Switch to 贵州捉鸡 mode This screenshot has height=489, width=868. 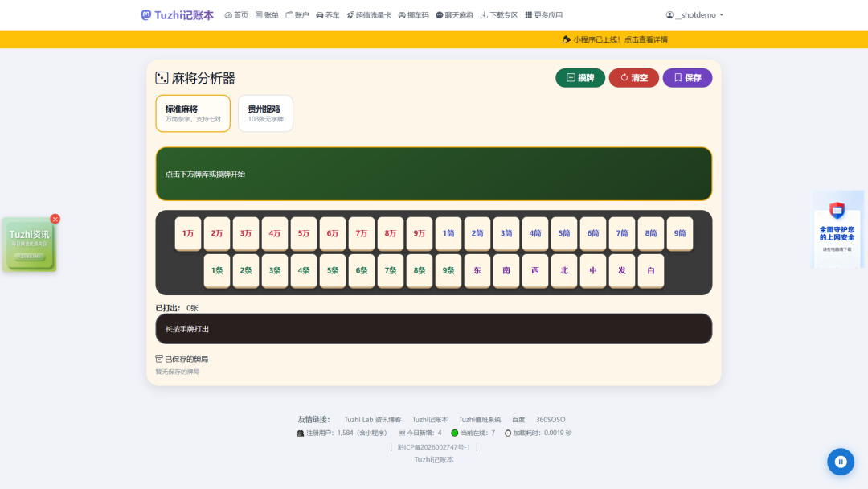click(x=266, y=113)
